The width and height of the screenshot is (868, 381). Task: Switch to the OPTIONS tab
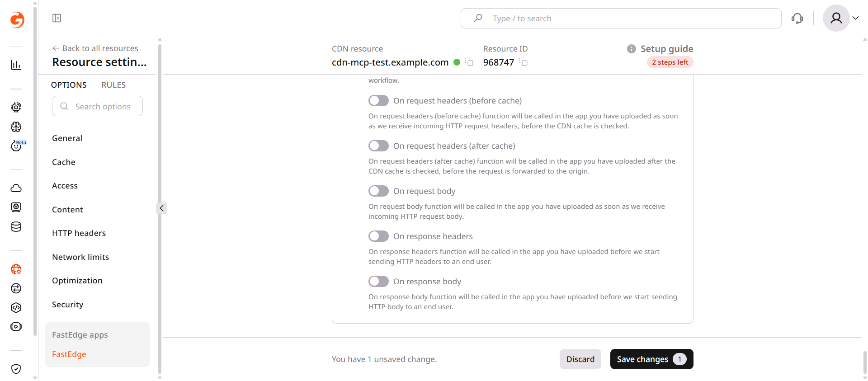pyautogui.click(x=69, y=85)
